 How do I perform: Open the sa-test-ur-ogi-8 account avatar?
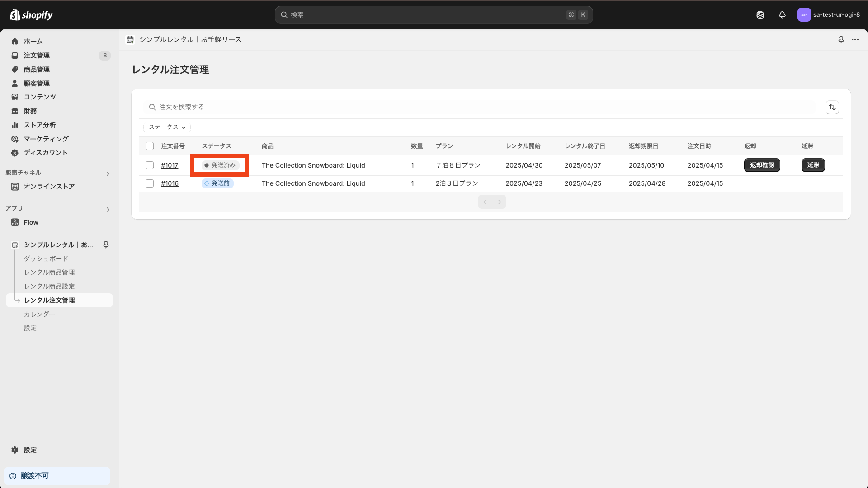(x=804, y=15)
